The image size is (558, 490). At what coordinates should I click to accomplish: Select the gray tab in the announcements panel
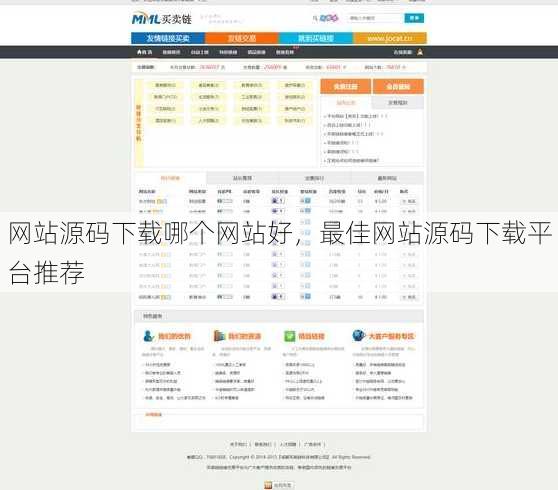coord(398,102)
